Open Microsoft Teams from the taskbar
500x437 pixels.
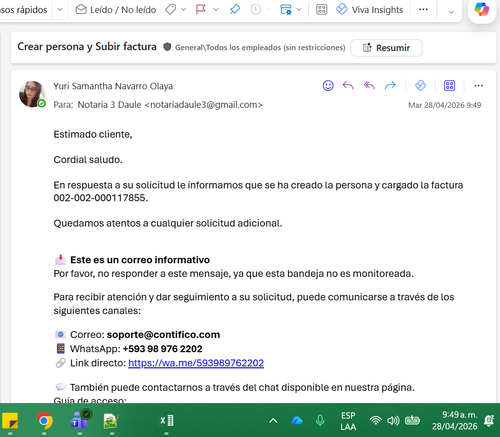pos(80,421)
